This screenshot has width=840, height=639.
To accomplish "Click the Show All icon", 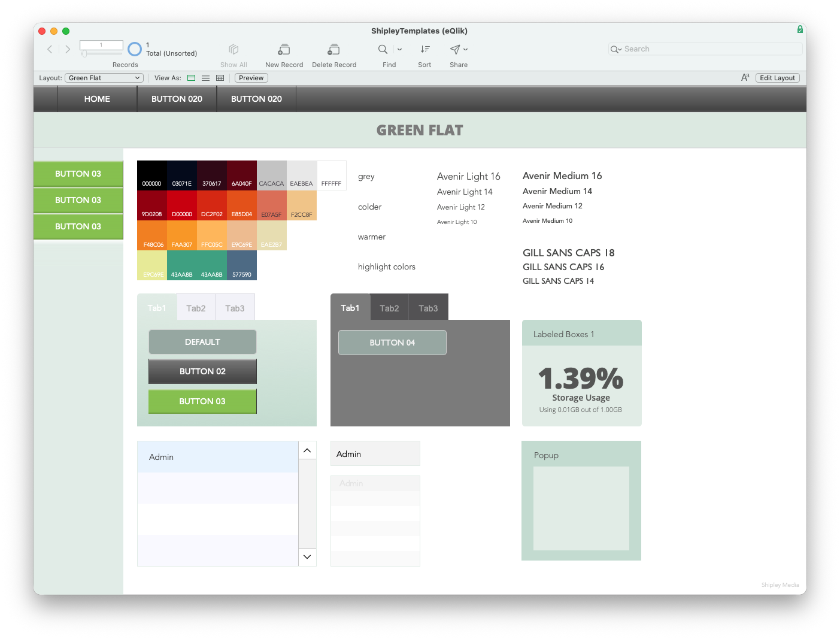I will coord(233,50).
